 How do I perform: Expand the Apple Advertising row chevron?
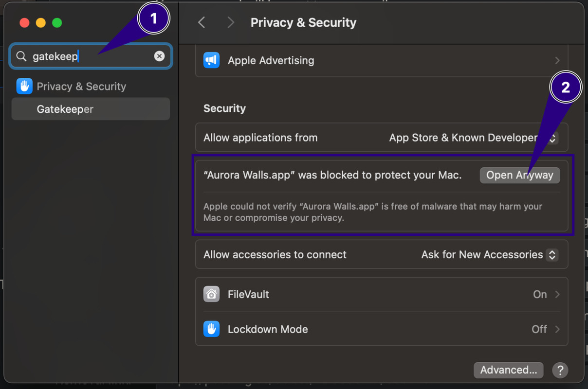click(x=557, y=61)
